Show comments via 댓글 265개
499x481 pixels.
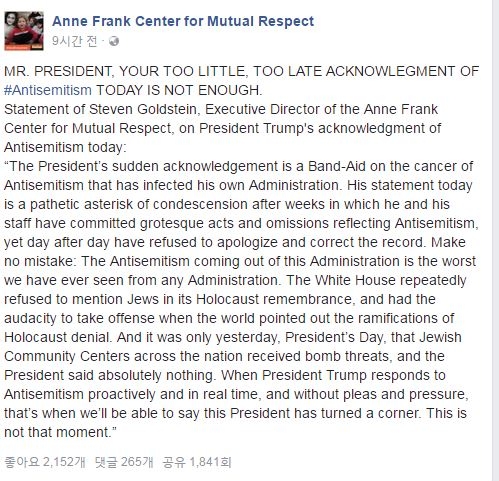tap(124, 462)
